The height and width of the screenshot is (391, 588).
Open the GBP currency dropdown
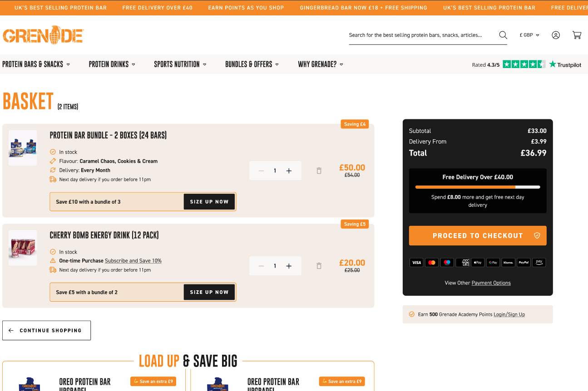point(529,35)
